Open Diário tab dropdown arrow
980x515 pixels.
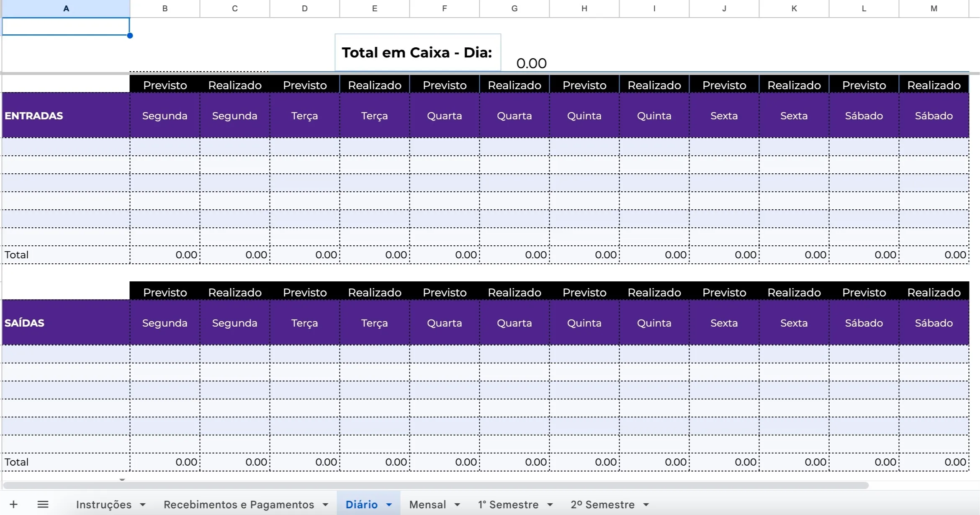click(x=389, y=505)
